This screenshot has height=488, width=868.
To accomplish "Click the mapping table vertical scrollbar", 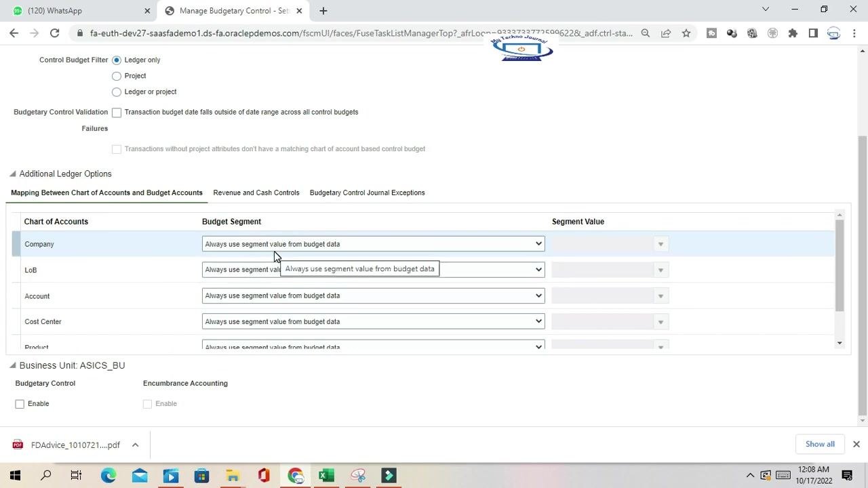I will click(x=840, y=266).
